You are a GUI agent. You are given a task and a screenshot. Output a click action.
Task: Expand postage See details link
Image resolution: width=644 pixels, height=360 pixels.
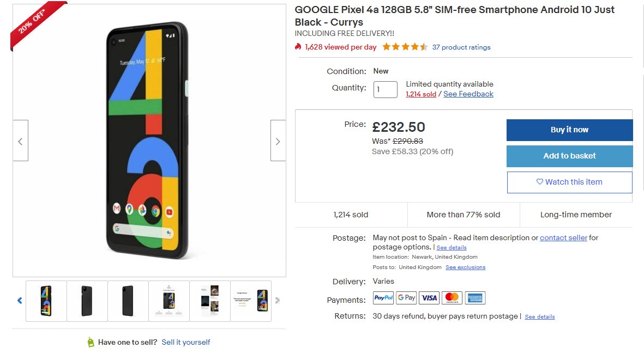tap(452, 248)
